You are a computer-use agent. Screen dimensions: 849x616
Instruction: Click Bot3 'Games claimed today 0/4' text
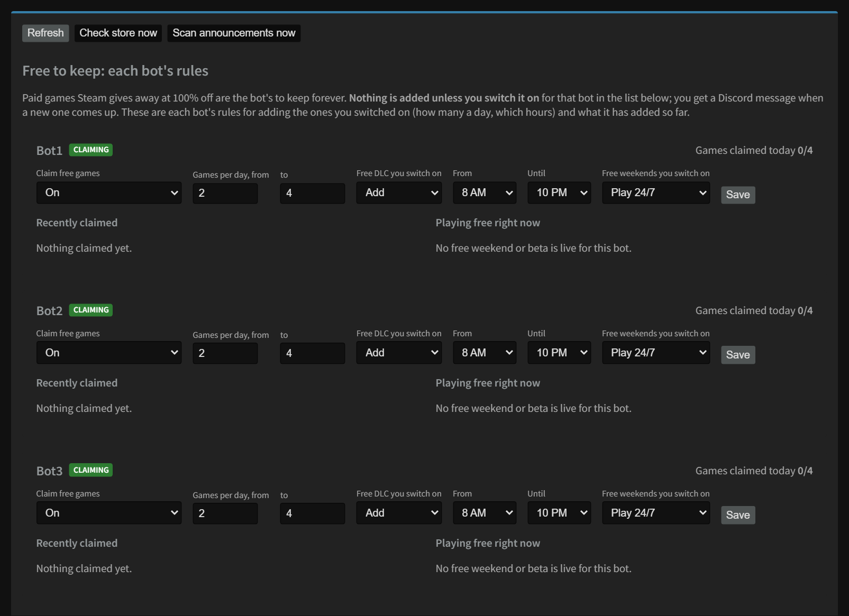click(x=754, y=471)
